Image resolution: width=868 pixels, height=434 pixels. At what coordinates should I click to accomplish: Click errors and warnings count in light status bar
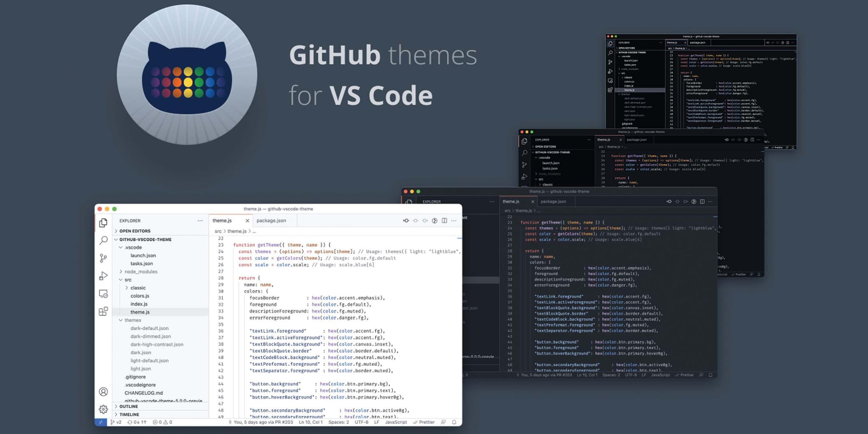162,422
